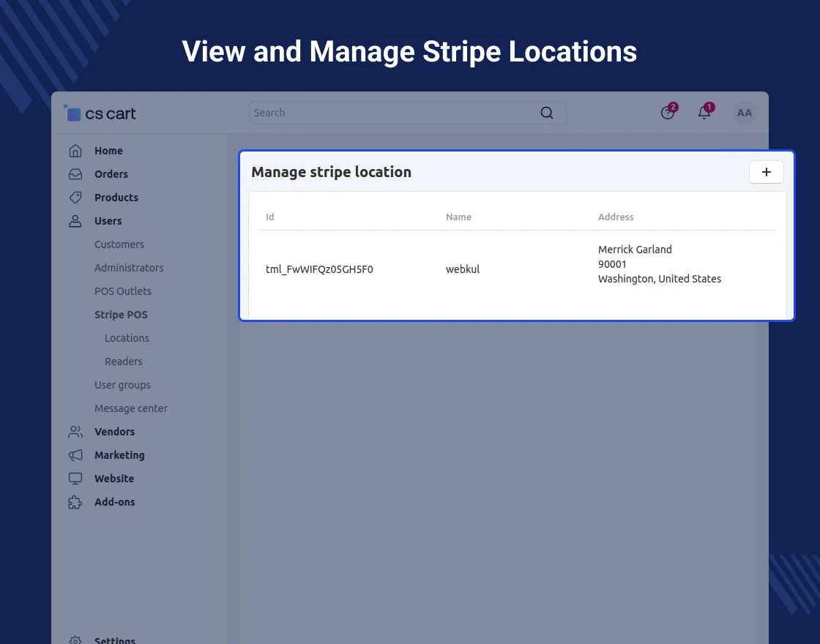
Task: Select location ID tml_FwWIFQz05GH5F0
Action: [319, 269]
